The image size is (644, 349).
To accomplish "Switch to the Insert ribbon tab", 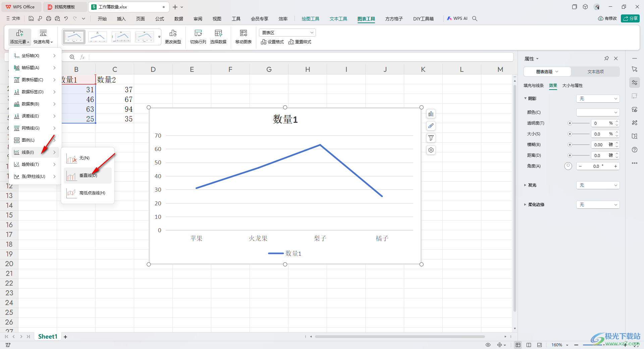I will 121,19.
